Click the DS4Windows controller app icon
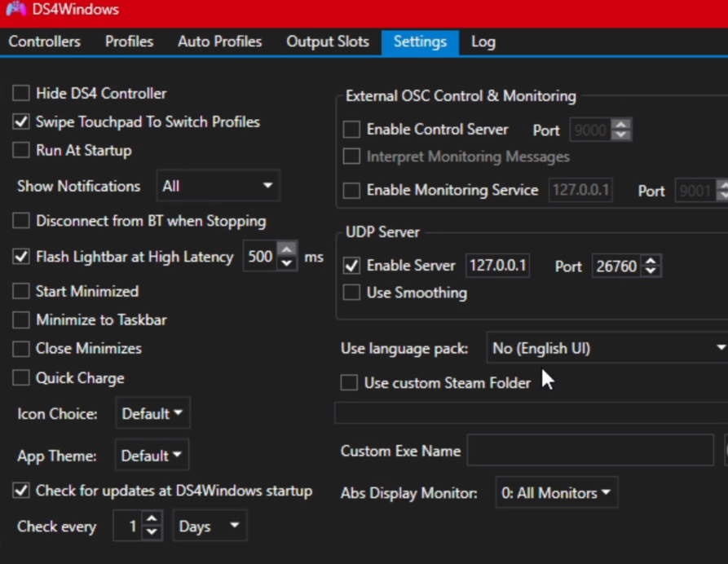This screenshot has width=728, height=564. pos(15,9)
